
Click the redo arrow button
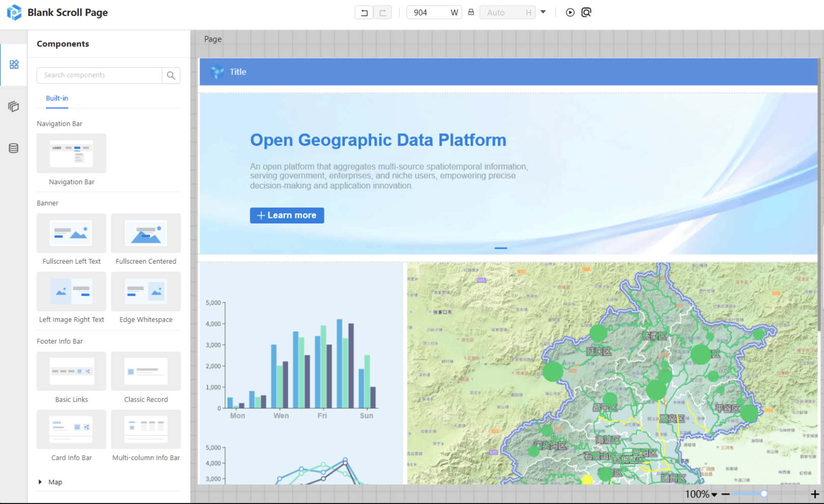[382, 13]
